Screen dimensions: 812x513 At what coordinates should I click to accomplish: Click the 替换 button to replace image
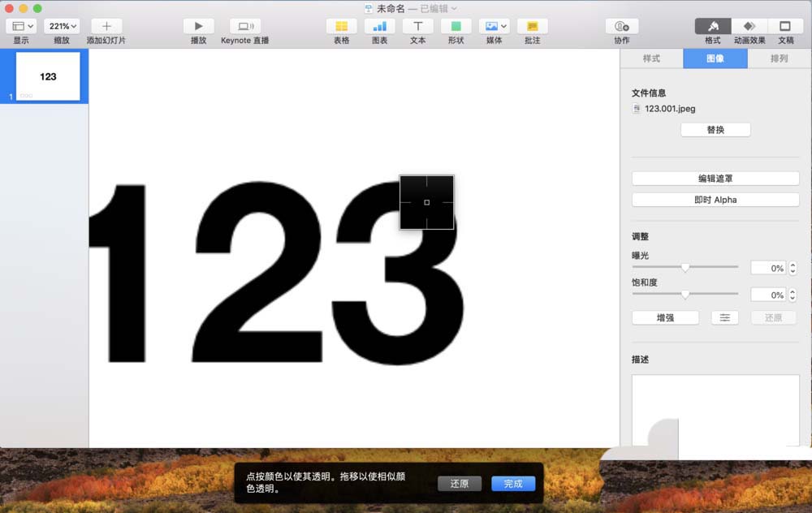(715, 129)
